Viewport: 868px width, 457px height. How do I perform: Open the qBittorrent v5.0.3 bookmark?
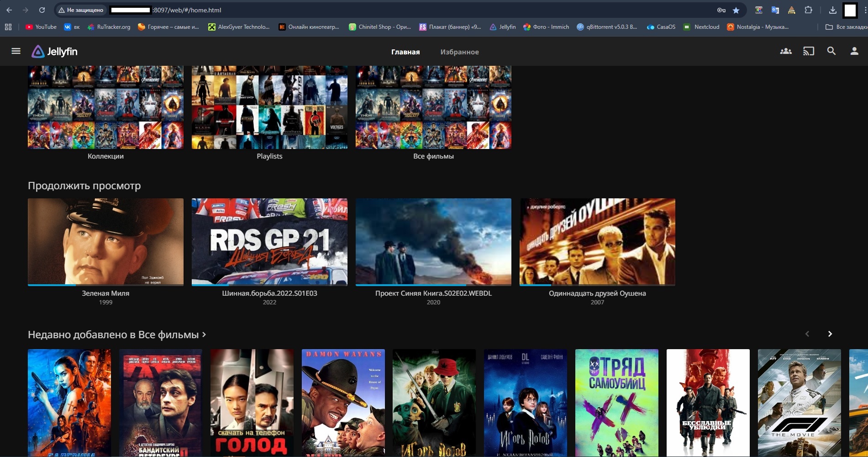point(607,27)
